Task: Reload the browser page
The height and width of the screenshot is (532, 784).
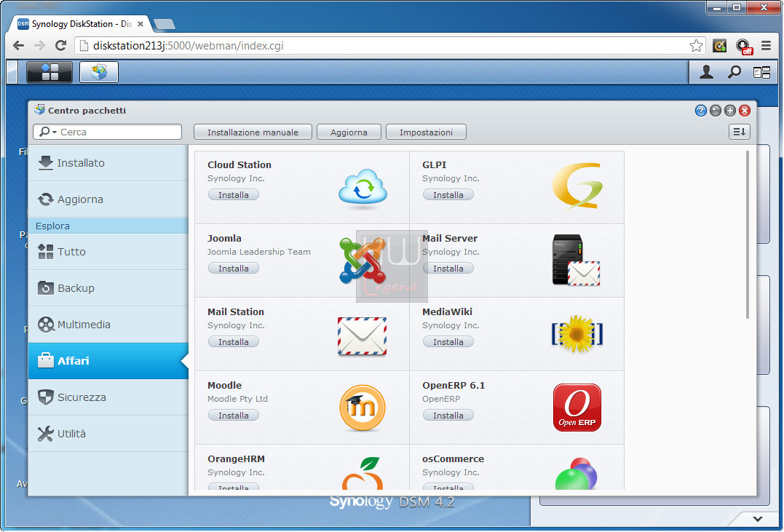Action: pos(60,46)
